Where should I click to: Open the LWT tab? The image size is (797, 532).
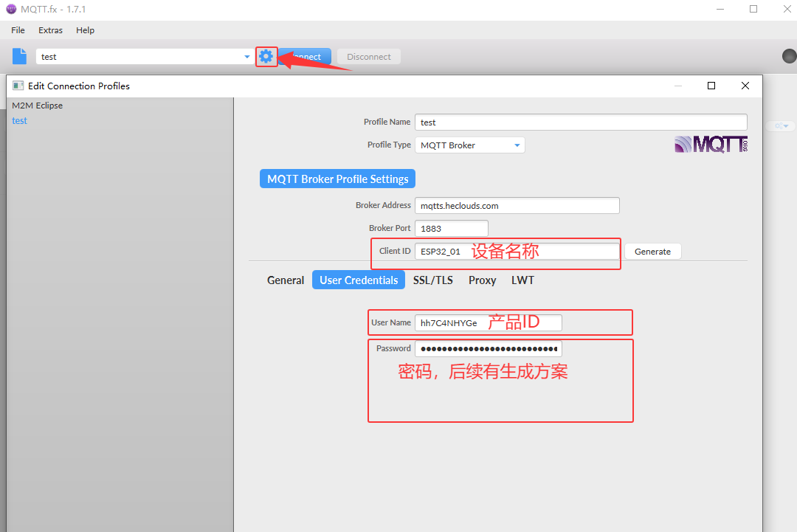click(522, 280)
